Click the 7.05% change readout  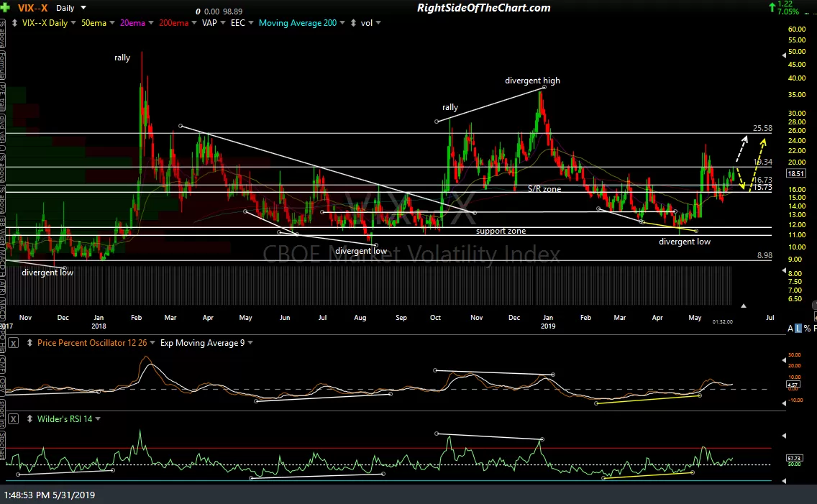pyautogui.click(x=788, y=12)
